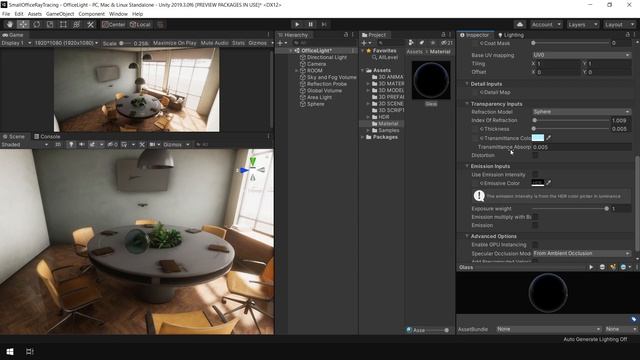The width and height of the screenshot is (640, 360).
Task: Open the GameObject menu
Action: [x=60, y=14]
